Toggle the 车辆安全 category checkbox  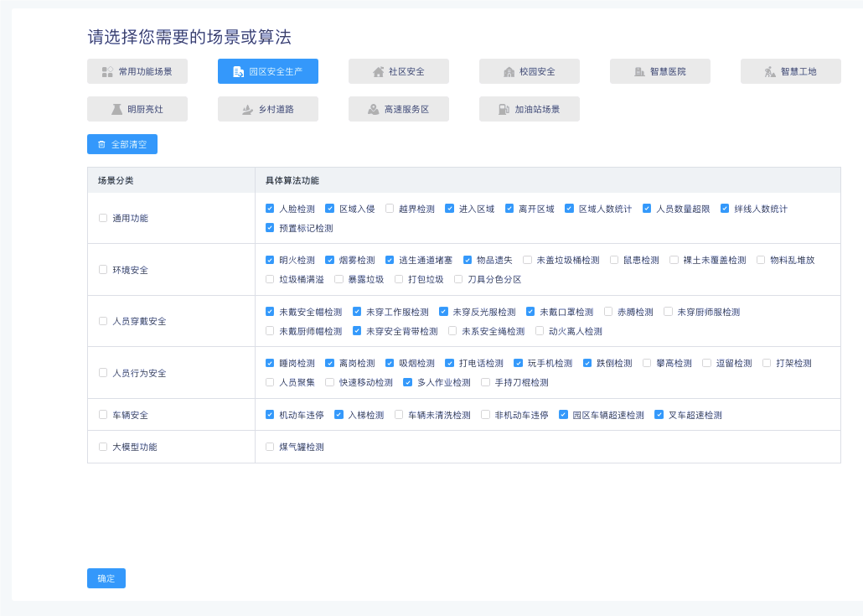(103, 414)
